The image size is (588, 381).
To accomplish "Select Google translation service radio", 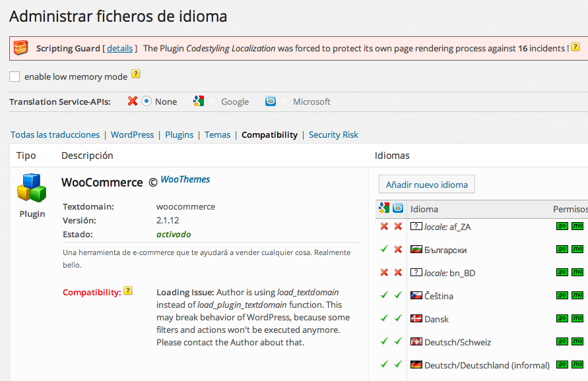I will [x=212, y=101].
